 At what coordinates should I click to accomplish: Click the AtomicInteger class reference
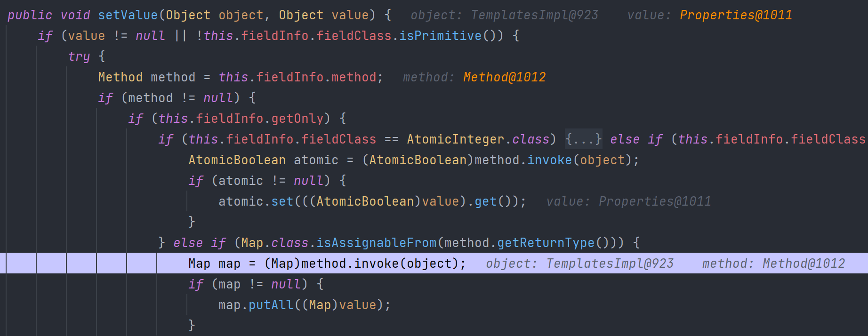click(455, 139)
